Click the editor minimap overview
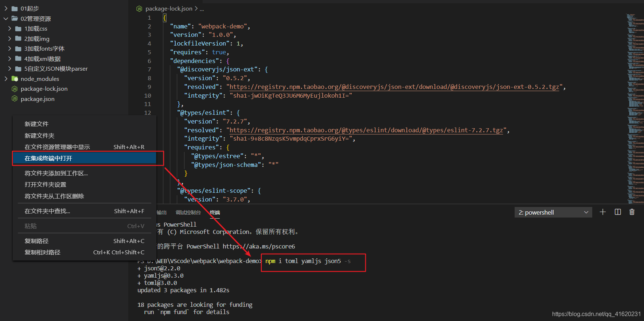 pos(635,108)
